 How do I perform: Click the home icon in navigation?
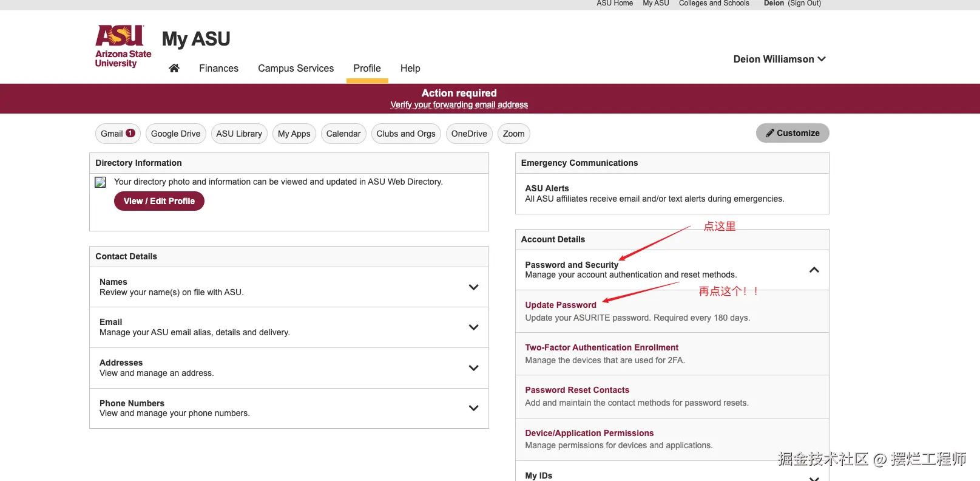[174, 68]
